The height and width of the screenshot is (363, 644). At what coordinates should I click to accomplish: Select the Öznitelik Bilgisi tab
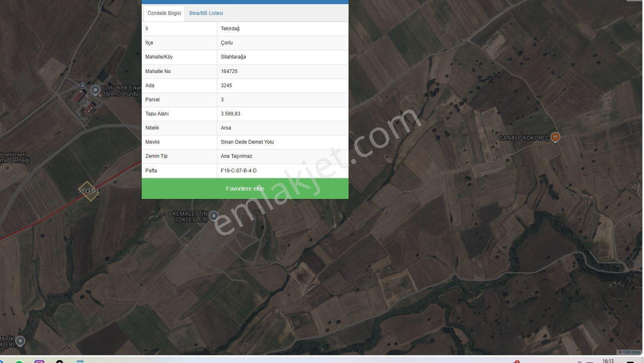[x=164, y=13]
